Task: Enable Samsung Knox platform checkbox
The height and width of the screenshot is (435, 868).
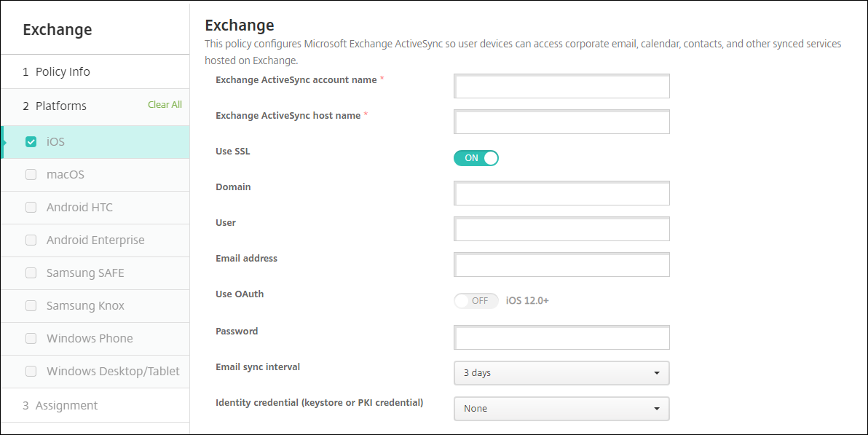Action: (31, 306)
